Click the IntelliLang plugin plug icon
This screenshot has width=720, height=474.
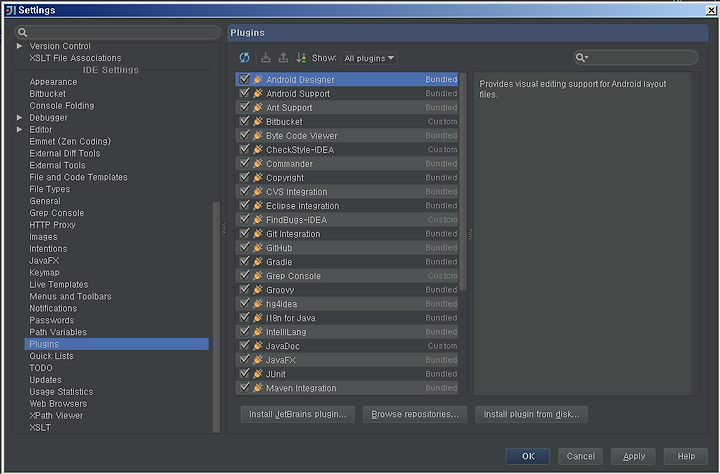point(258,332)
